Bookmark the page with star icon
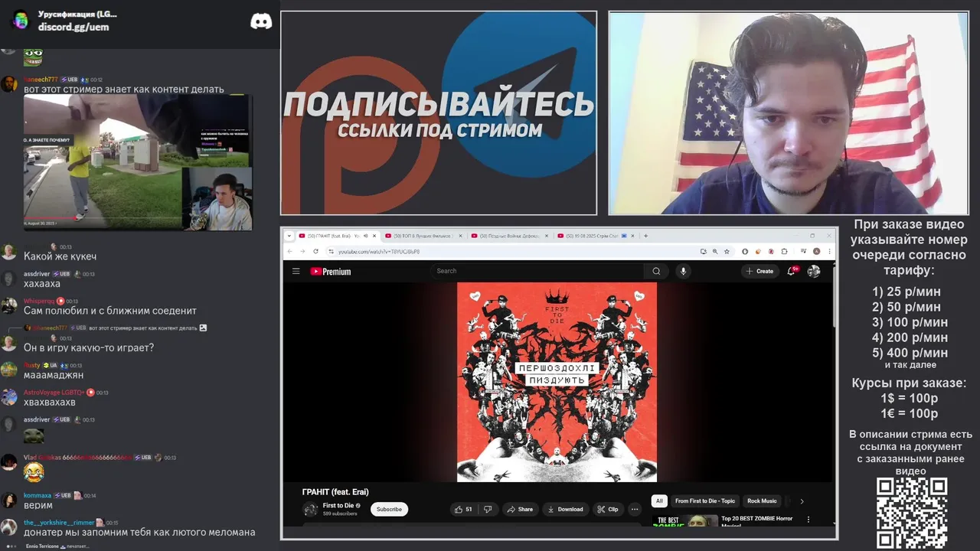Viewport: 980px width, 551px height. [727, 251]
